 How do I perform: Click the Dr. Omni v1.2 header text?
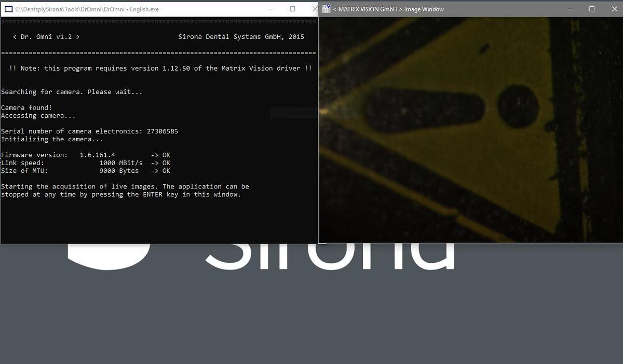click(46, 37)
